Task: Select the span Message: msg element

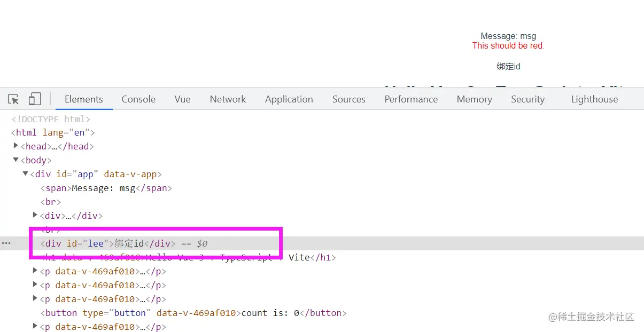Action: click(106, 188)
